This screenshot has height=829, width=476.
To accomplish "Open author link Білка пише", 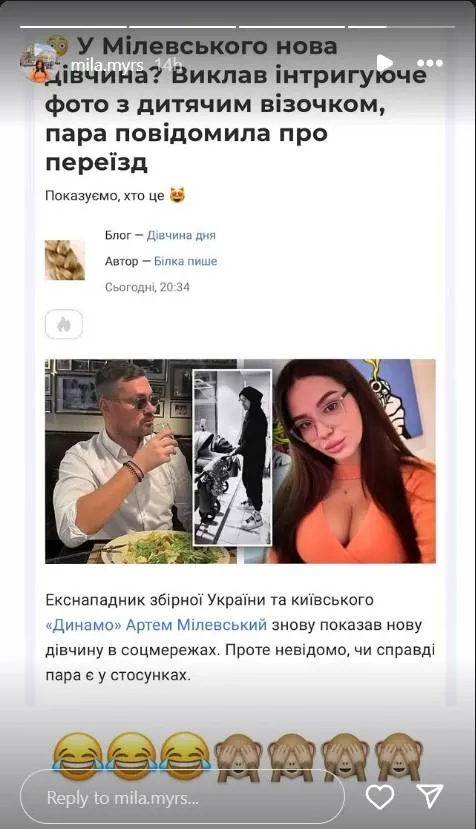I will [185, 261].
